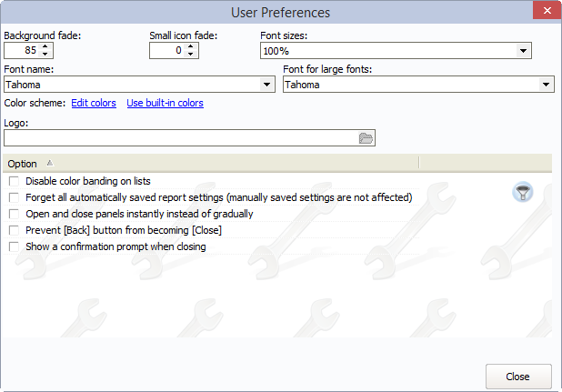Check Prevent [Back] button from becoming [Close]

(x=14, y=230)
